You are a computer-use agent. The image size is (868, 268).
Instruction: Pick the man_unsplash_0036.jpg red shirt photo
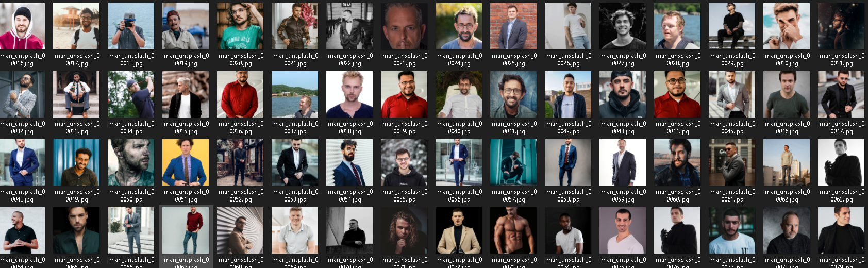(240, 94)
